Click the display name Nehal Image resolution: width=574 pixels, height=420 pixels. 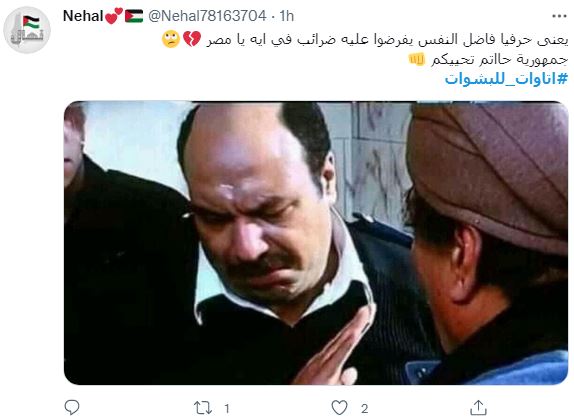pos(83,16)
